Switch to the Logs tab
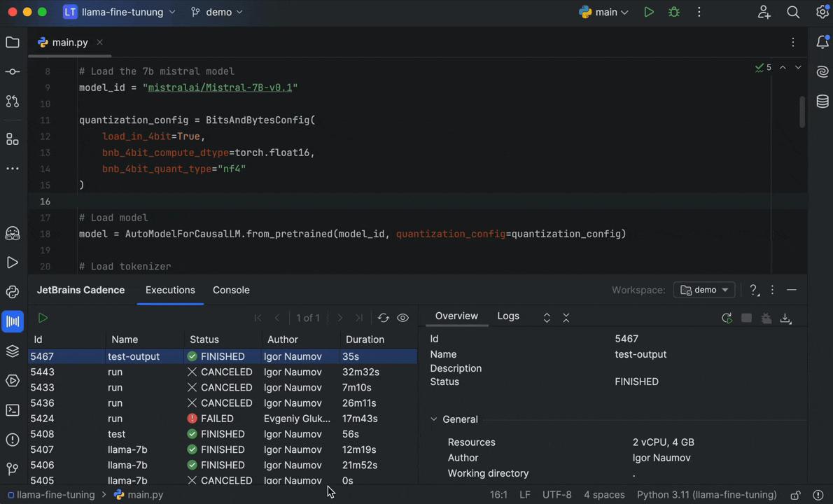Image resolution: width=833 pixels, height=504 pixels. pos(508,316)
